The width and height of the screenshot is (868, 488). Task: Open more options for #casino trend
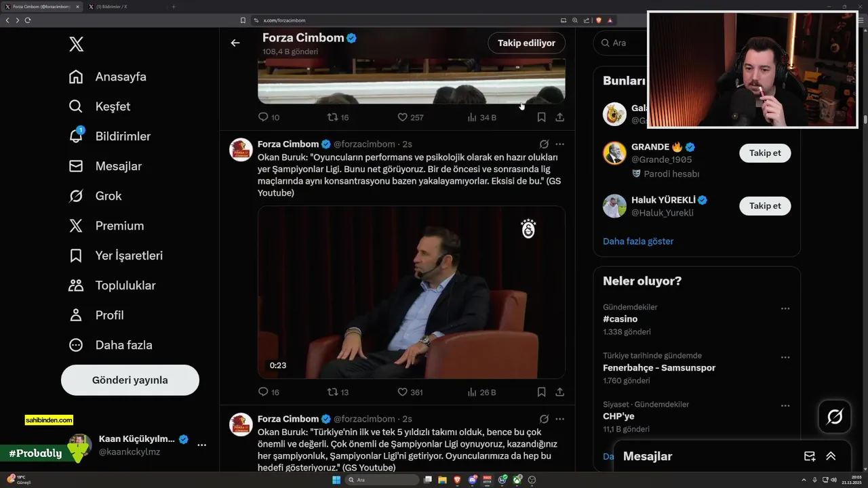785,308
